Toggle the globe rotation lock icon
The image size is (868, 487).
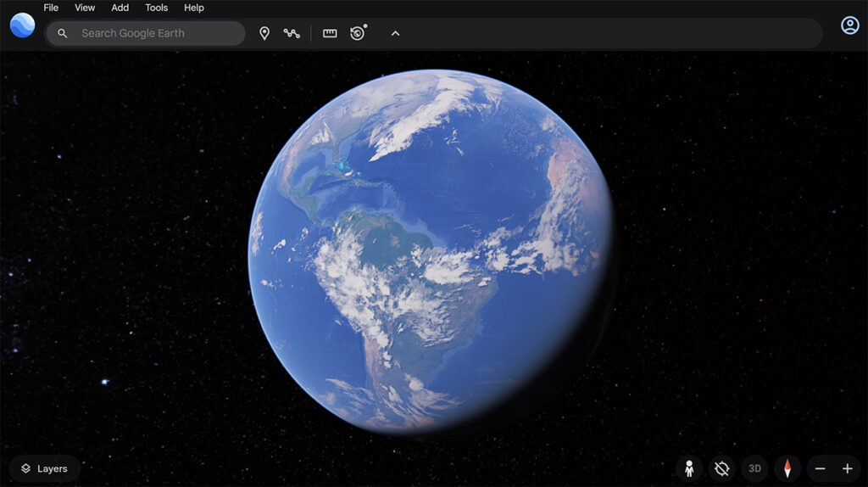[x=722, y=468]
